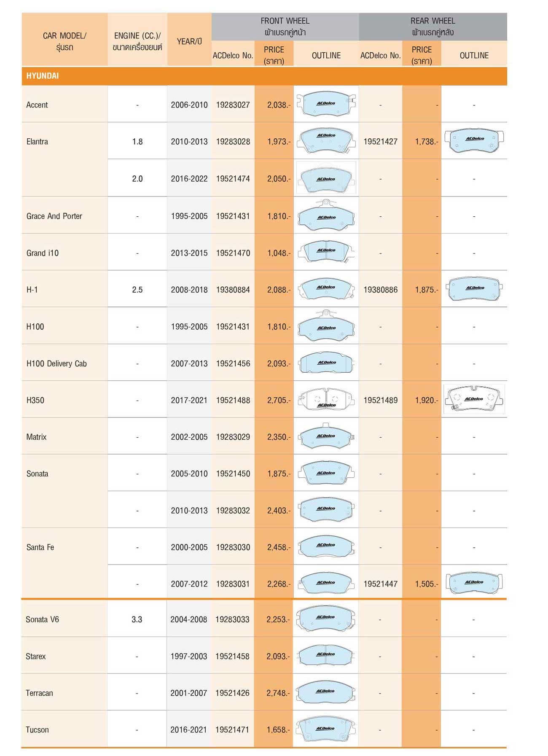Click the orange HYUNDAI section header

(43, 76)
